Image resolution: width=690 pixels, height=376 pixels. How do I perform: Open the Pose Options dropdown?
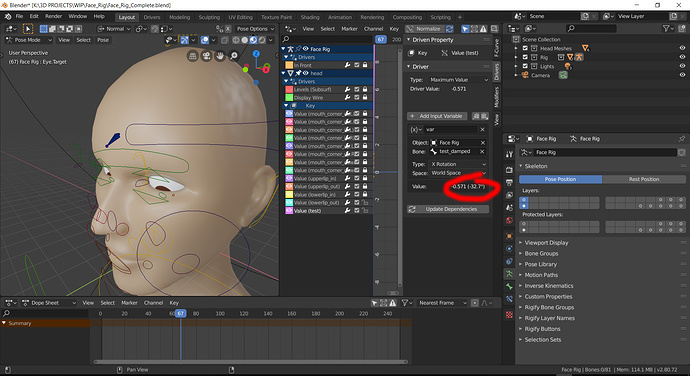click(255, 29)
